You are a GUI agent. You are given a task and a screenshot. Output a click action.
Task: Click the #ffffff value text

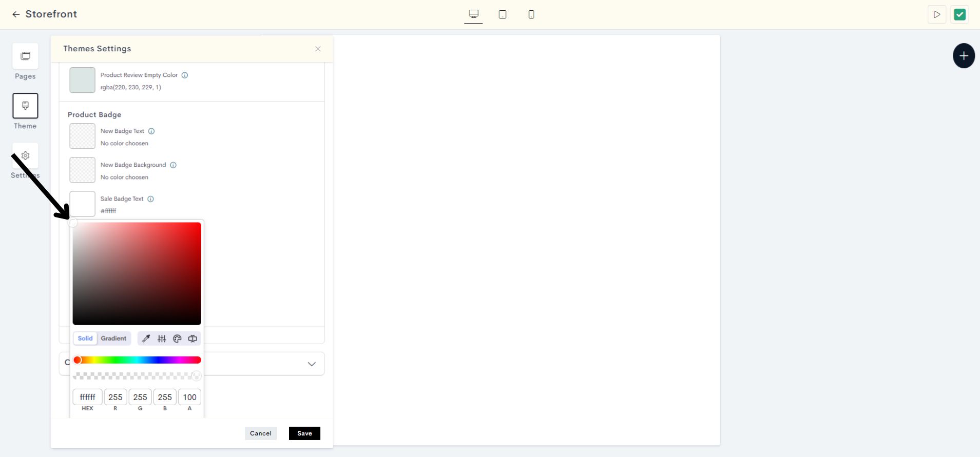[108, 211]
